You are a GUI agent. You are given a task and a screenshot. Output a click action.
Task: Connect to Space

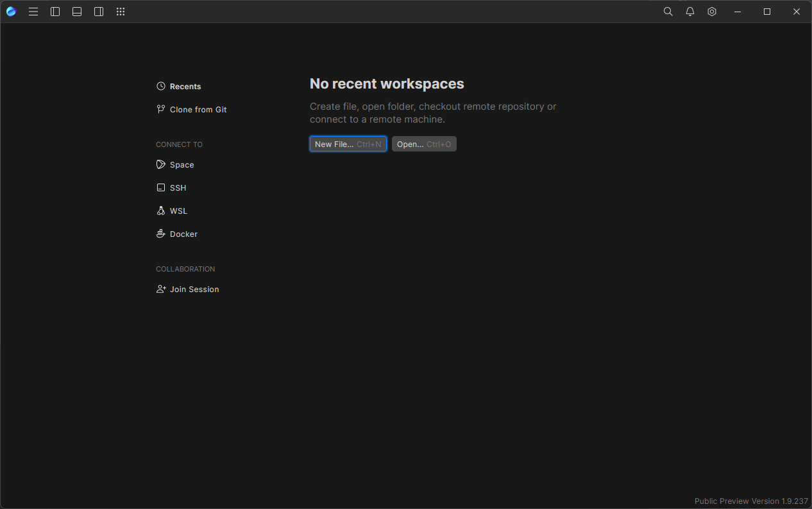(175, 165)
